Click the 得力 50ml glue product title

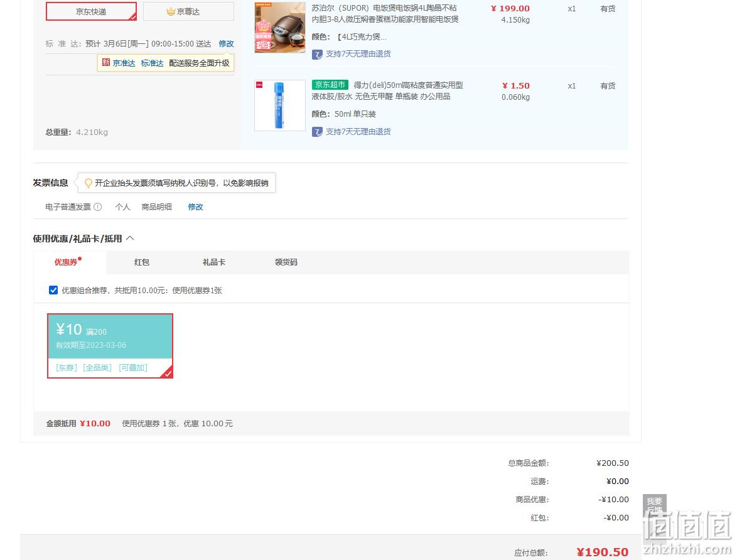387,91
